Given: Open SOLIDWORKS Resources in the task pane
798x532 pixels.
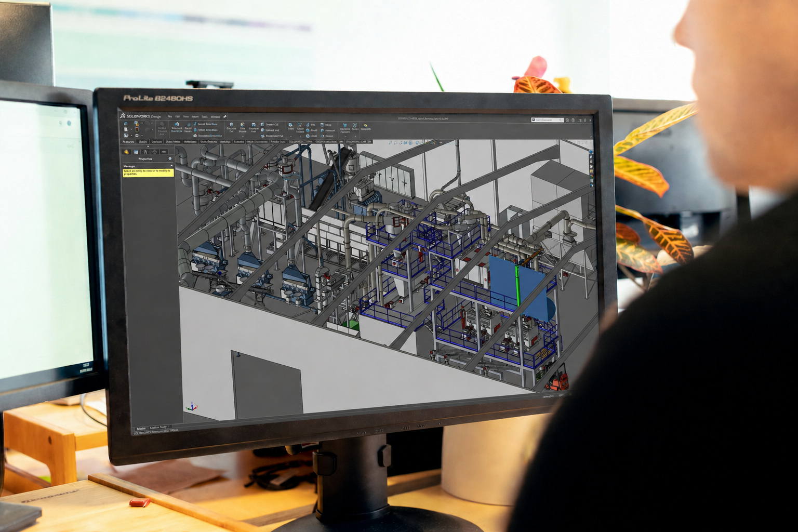Looking at the screenshot, I should point(591,157).
